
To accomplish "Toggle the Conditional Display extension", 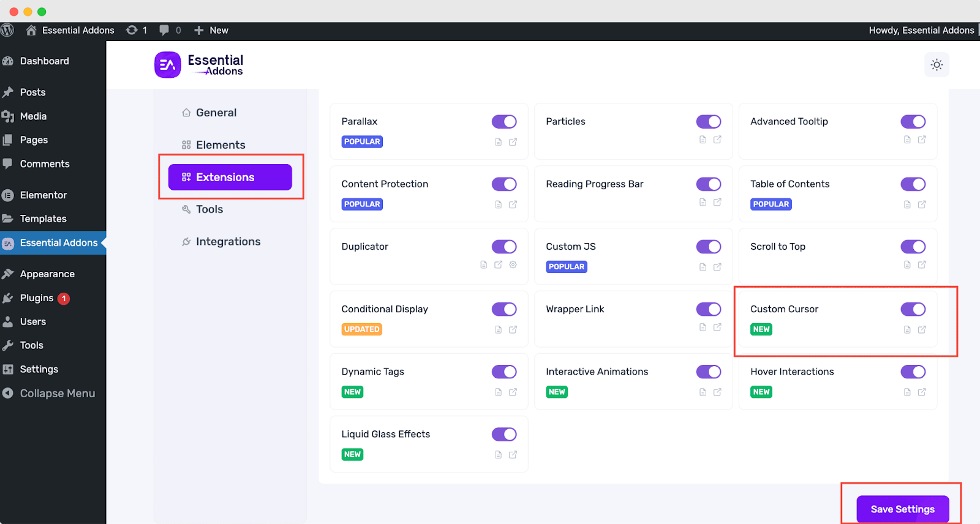I will tap(504, 309).
